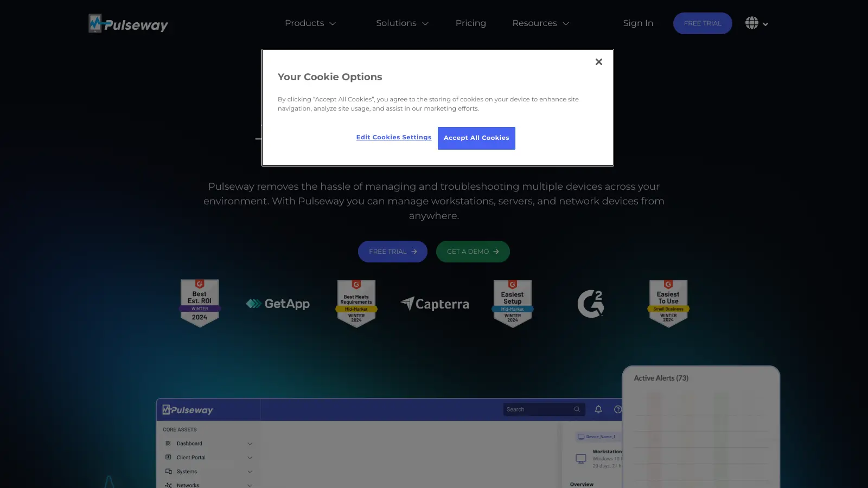Expand the Dashboard sidebar section
Screen dimensions: 868x488
coord(250,443)
